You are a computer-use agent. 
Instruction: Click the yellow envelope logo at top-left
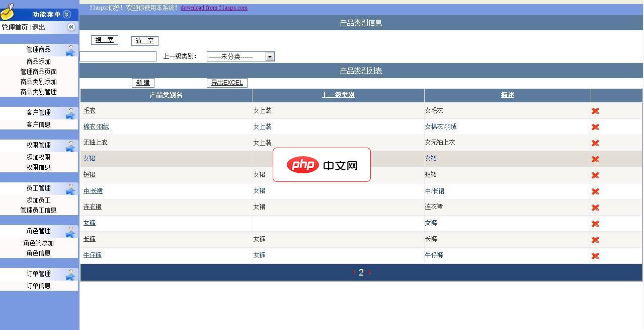8,12
